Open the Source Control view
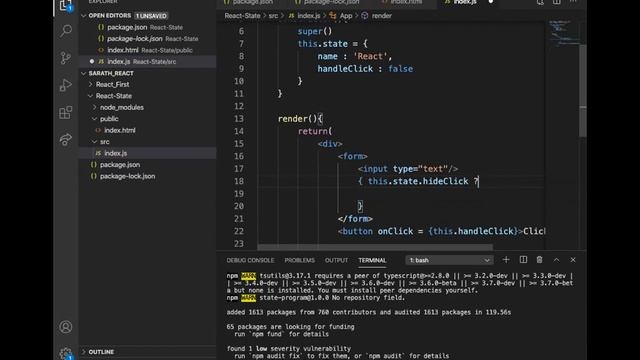The image size is (640, 360). click(x=66, y=58)
